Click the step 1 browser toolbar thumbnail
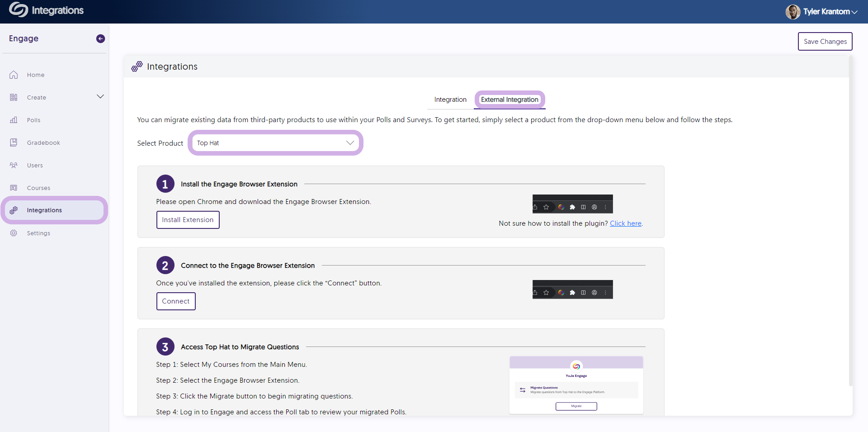Viewport: 868px width, 432px height. pos(572,204)
